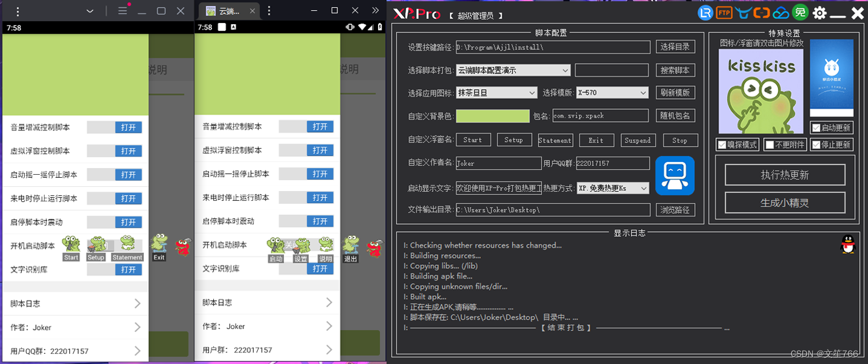Toggle 来电时停止运行脚本 switch in right emulator
Viewport: 868px width, 364px height.
[306, 197]
